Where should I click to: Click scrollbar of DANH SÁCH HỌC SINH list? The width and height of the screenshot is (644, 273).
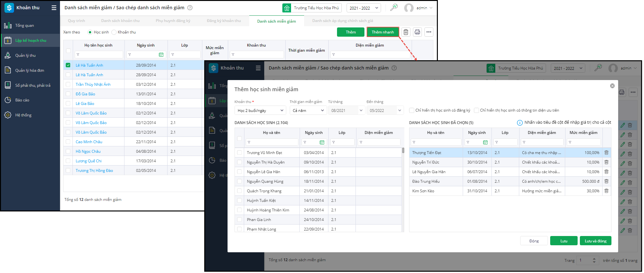(403, 151)
